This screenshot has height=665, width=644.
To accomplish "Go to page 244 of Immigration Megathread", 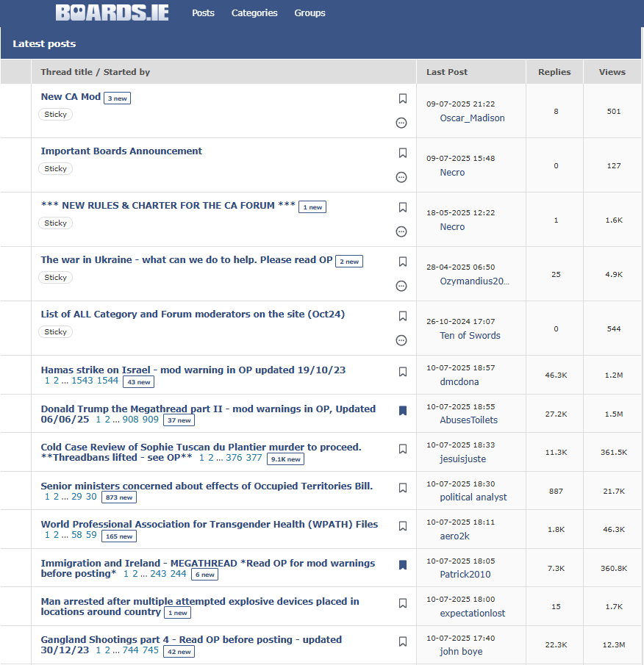I will coord(178,574).
